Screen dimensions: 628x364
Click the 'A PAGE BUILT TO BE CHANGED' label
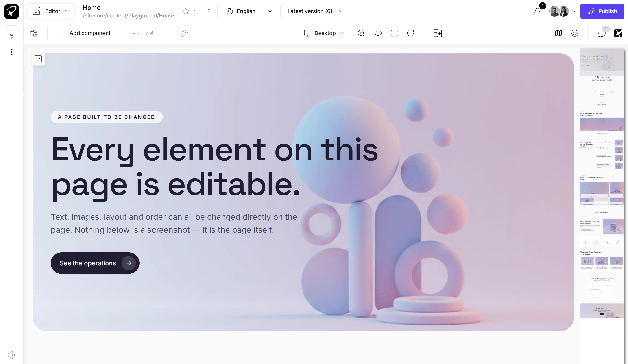click(x=107, y=117)
